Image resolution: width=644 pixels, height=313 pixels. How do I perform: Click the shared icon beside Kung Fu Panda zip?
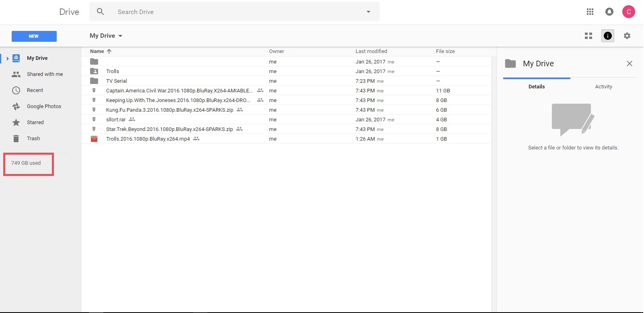[x=240, y=109]
